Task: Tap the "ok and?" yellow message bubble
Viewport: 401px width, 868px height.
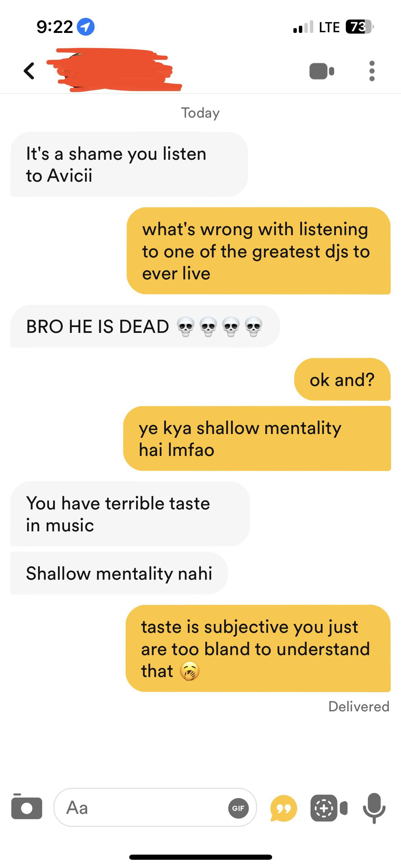Action: click(342, 379)
